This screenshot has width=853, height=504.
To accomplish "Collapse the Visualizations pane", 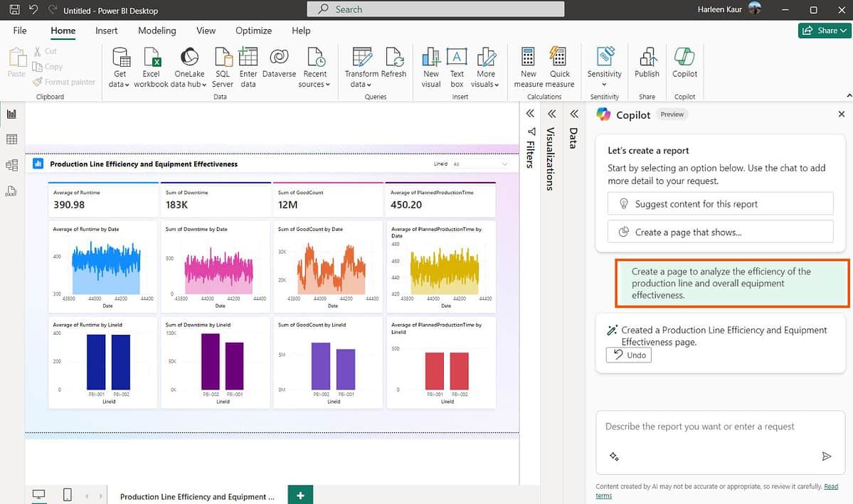I will pos(552,113).
